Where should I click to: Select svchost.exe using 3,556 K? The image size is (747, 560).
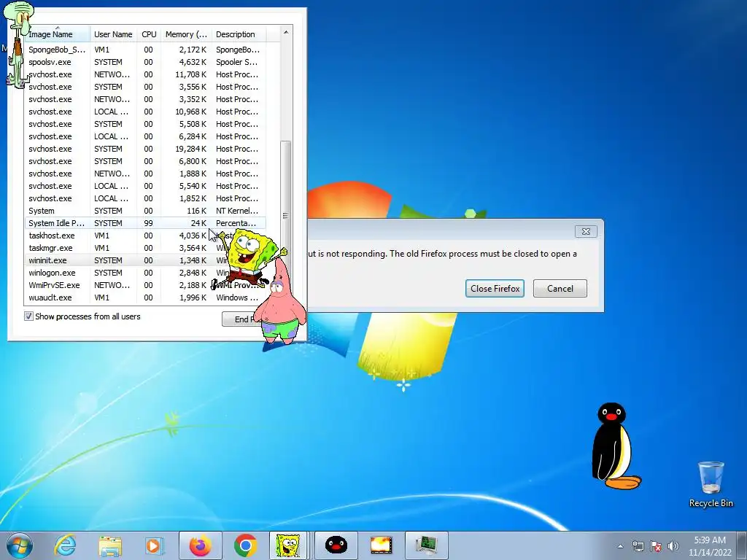click(x=145, y=87)
